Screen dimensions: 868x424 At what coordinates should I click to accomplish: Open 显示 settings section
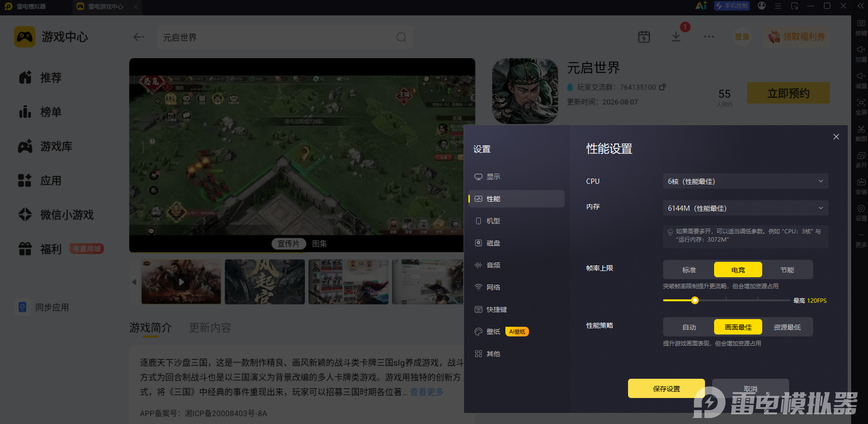tap(516, 177)
